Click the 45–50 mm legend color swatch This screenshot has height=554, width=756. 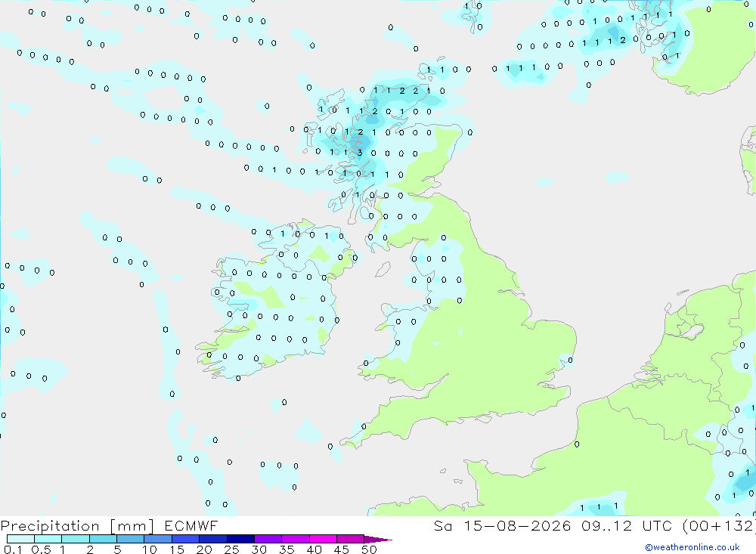click(350, 539)
